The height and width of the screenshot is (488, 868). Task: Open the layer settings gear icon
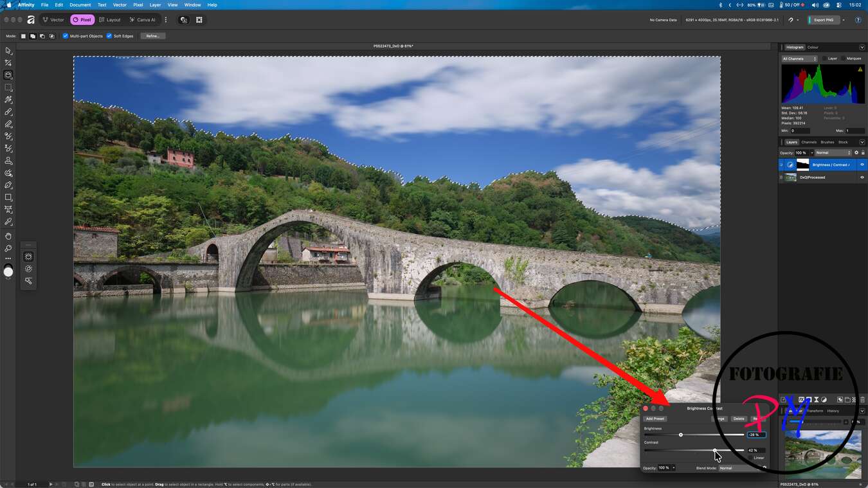tap(856, 153)
